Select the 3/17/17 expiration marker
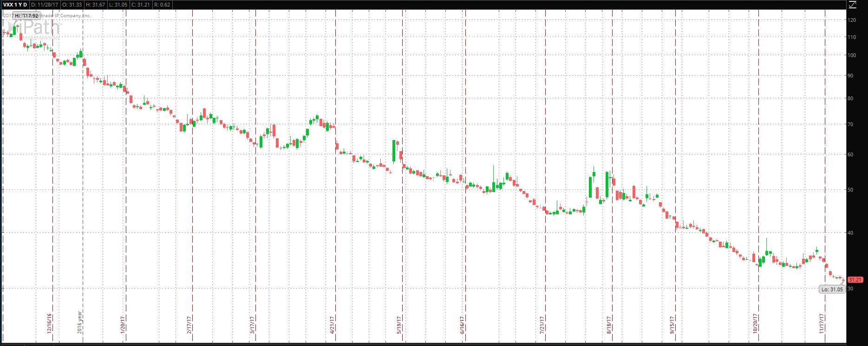 pyautogui.click(x=252, y=325)
